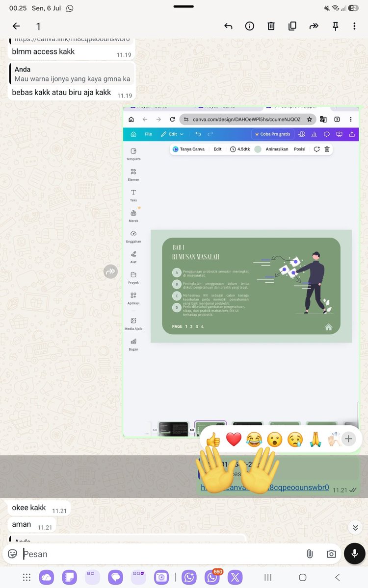Open the chat bubble messages app
The image size is (368, 588).
pos(115,577)
